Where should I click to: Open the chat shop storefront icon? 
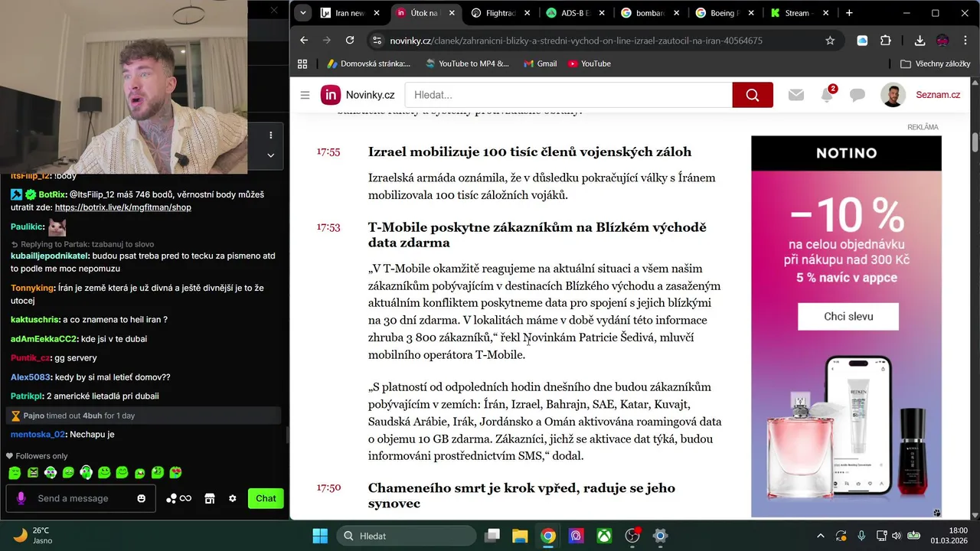coord(210,498)
